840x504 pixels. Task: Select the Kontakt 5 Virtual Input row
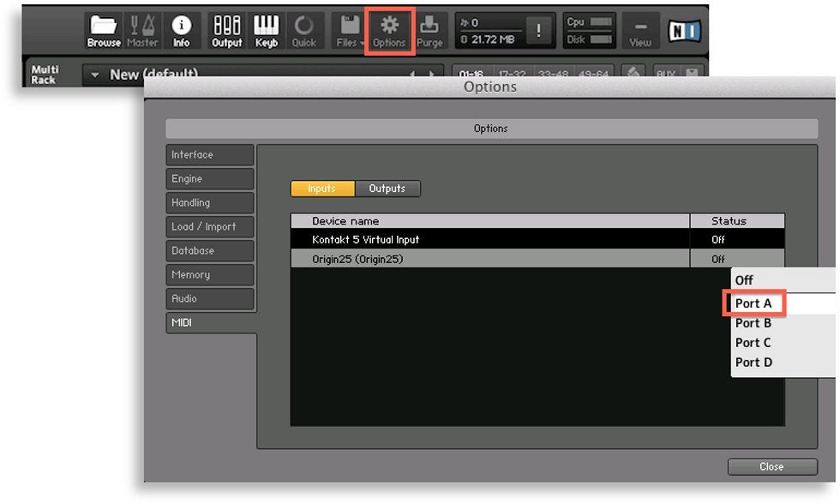click(489, 240)
